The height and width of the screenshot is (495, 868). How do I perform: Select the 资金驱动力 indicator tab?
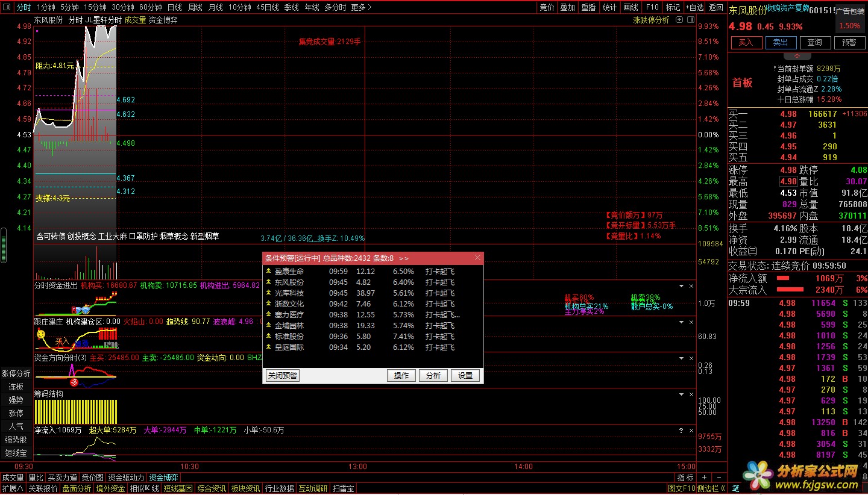click(127, 478)
